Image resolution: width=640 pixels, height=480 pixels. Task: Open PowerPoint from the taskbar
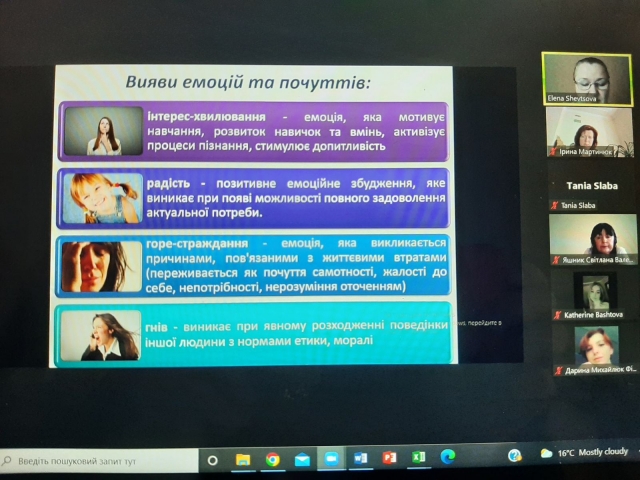[x=389, y=458]
